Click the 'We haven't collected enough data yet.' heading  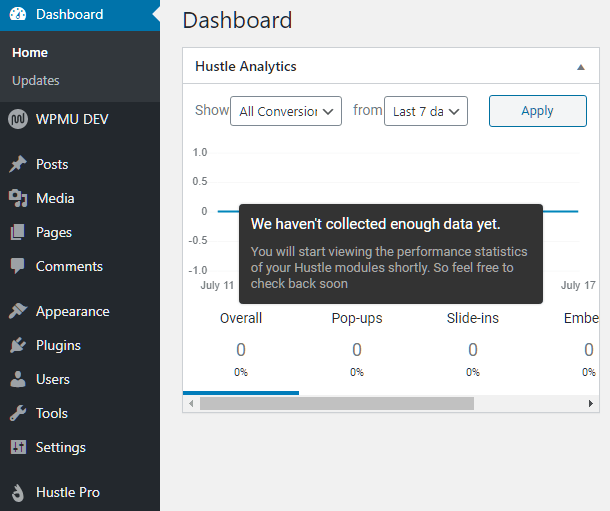pos(375,224)
